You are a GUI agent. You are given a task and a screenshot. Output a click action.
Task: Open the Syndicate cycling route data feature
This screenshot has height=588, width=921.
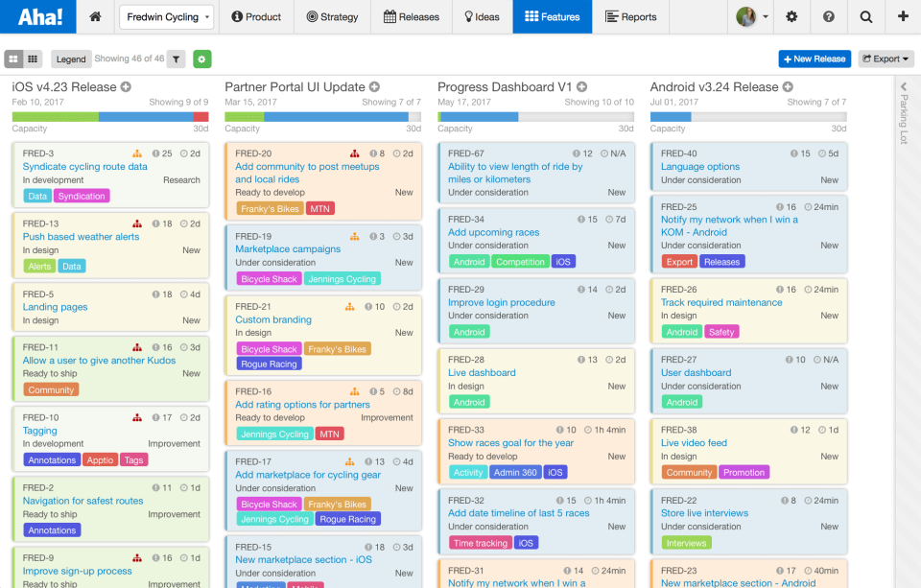85,167
